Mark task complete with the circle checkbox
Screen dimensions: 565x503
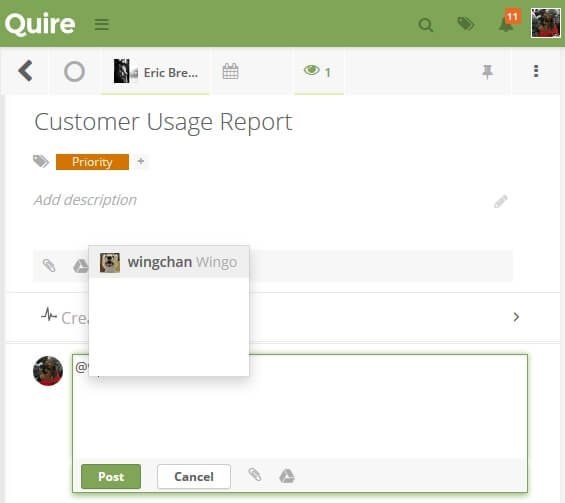(75, 71)
